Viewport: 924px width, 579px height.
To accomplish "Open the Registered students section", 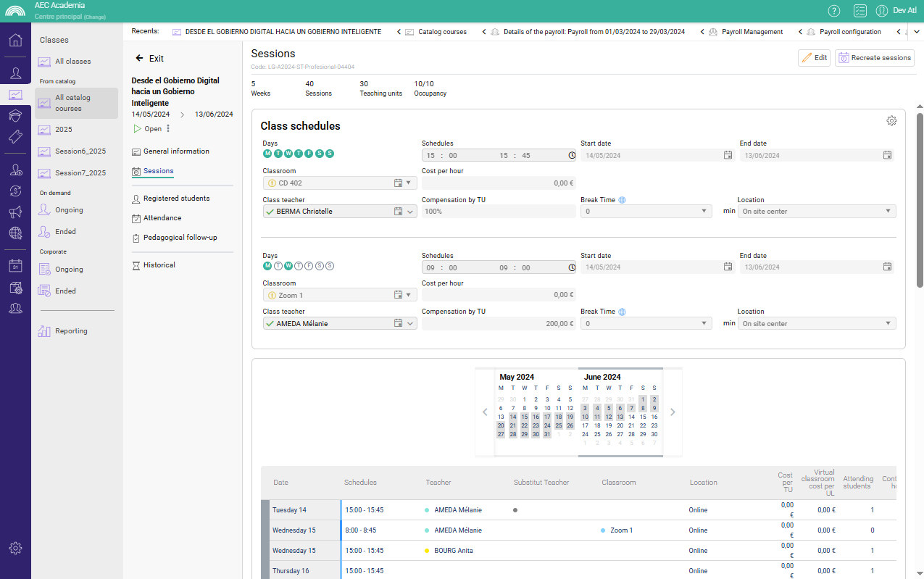I will pos(176,199).
